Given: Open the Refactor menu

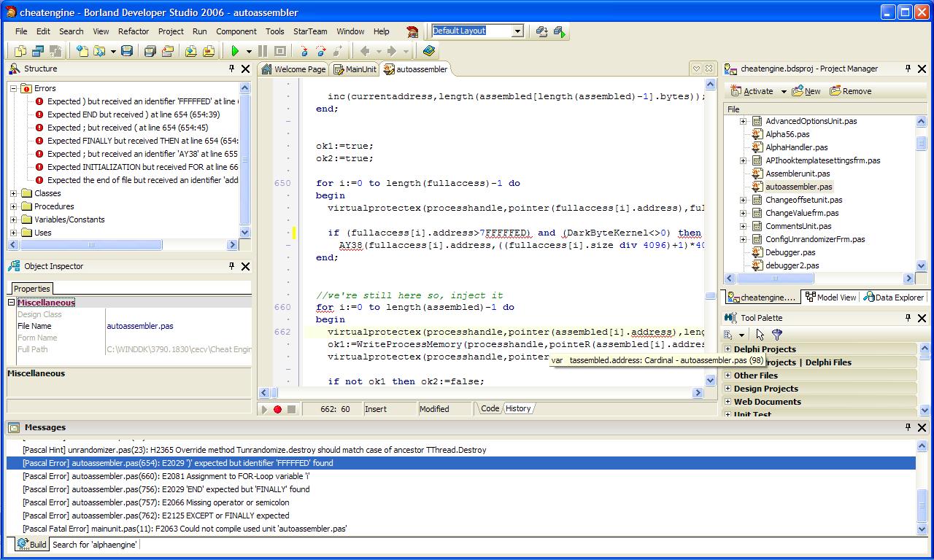Looking at the screenshot, I should point(134,31).
